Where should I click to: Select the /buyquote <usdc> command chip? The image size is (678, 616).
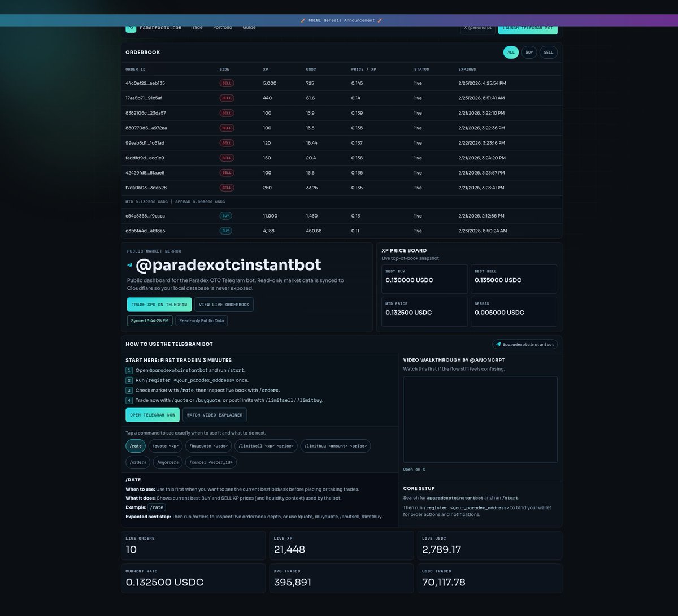click(208, 446)
